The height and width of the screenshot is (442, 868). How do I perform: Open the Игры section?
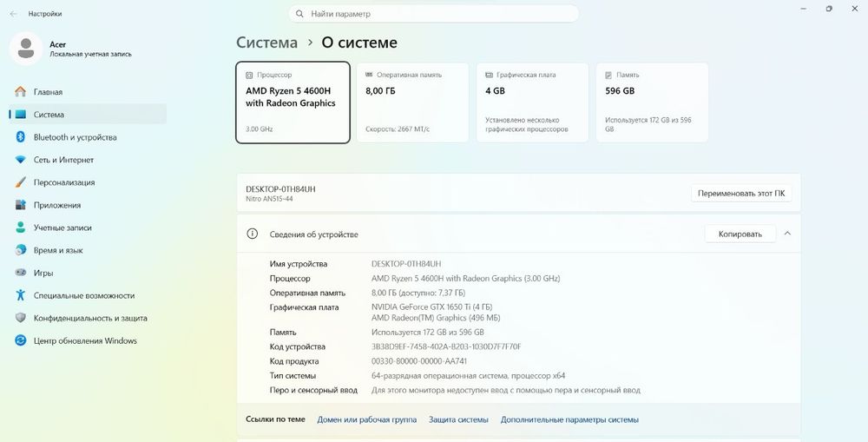(88, 273)
